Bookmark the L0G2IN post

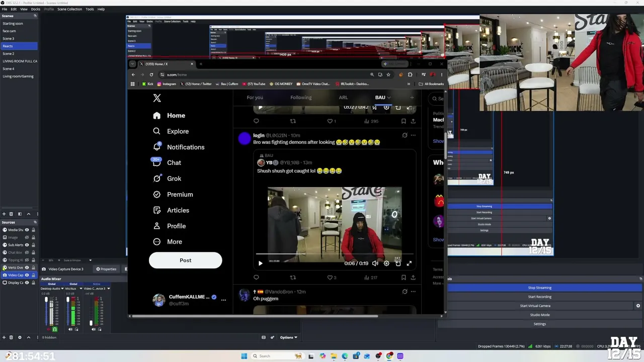point(404,277)
